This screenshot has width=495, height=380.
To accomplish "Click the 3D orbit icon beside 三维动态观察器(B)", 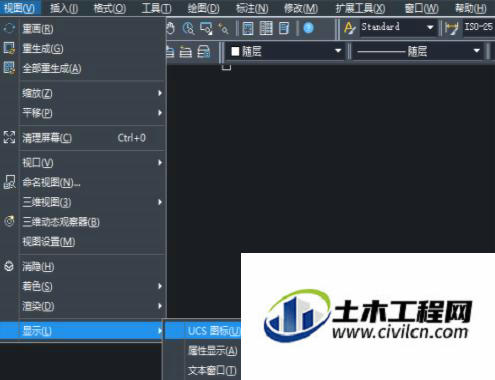I will pos(9,221).
